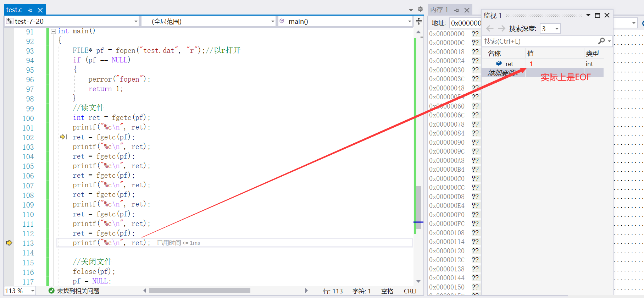Select the ret variable watch row

544,64
